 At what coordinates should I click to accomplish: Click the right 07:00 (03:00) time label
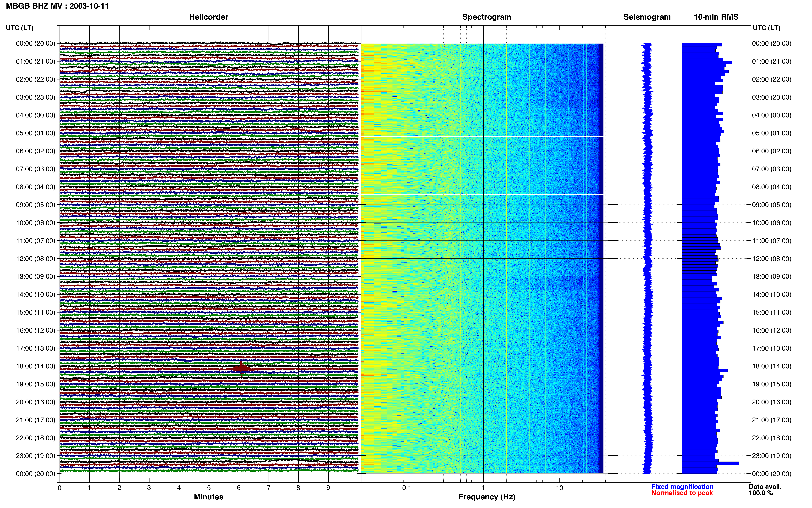[x=772, y=169]
